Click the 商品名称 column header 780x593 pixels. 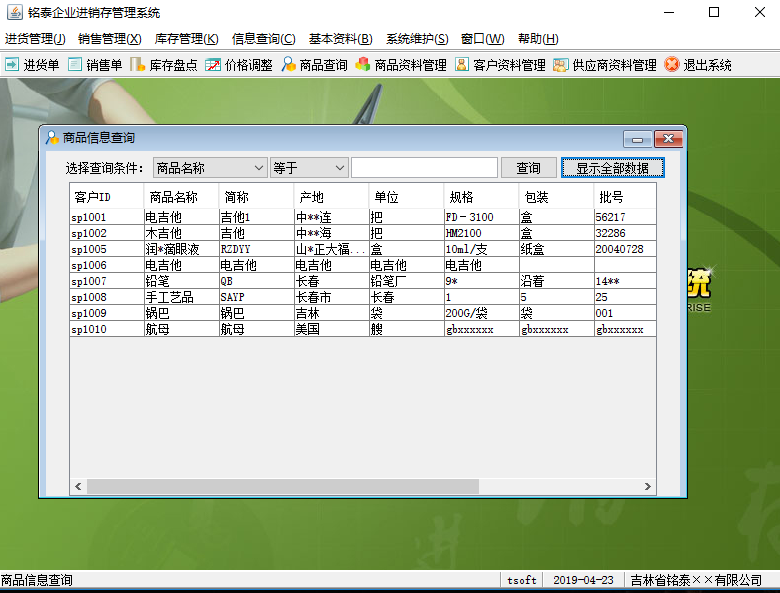coord(181,197)
